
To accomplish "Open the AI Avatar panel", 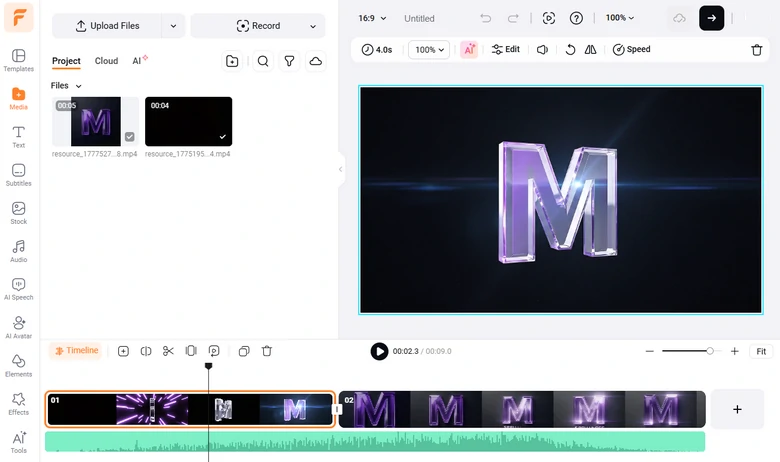I will [18, 328].
